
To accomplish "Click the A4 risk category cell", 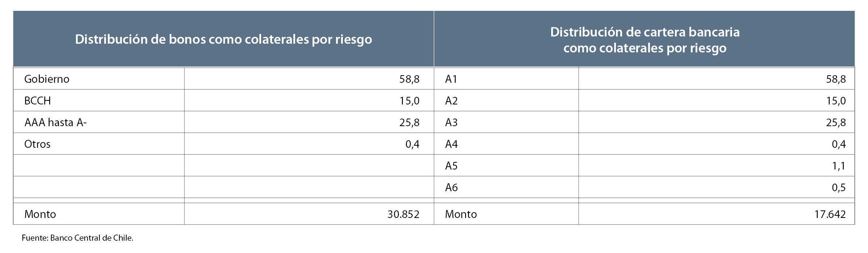I will 451,144.
